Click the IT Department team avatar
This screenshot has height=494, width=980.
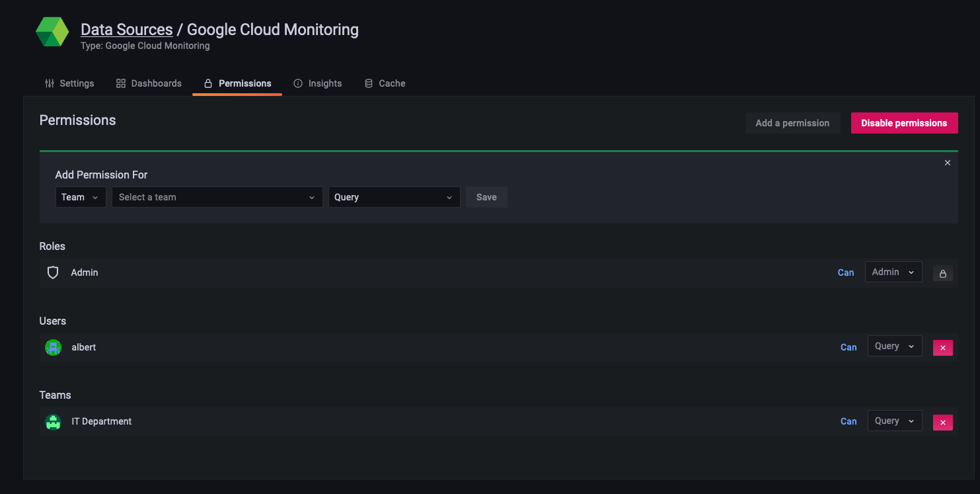coord(53,422)
